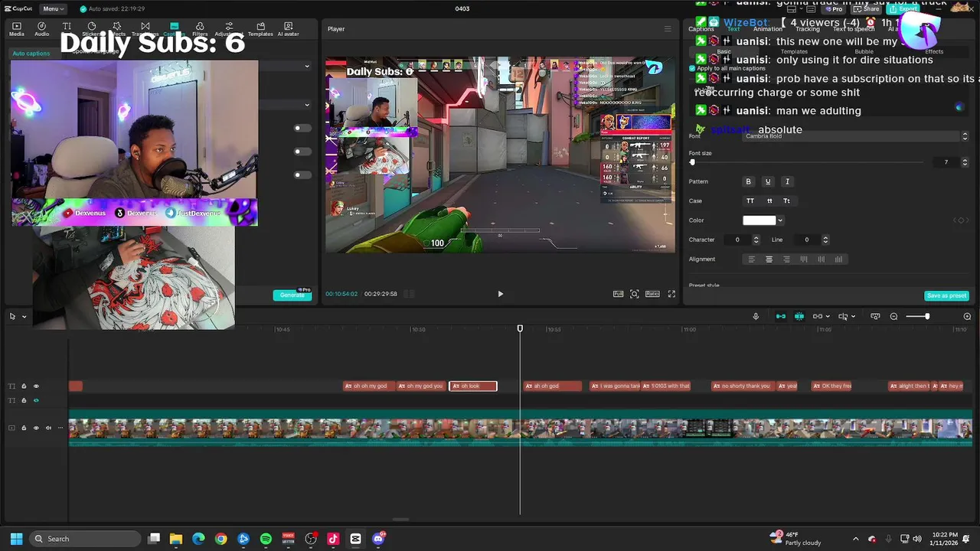Image resolution: width=980 pixels, height=551 pixels.
Task: Open the AI avatar panel
Action: click(x=289, y=29)
